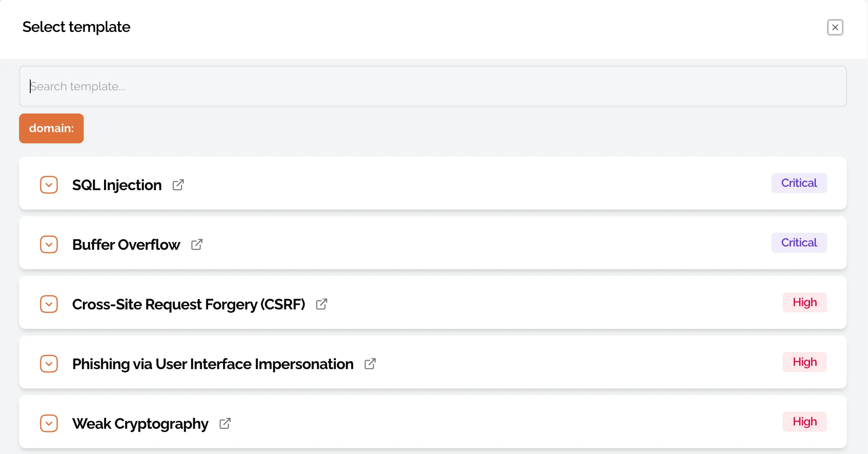The image size is (868, 454).
Task: Expand the Weak Cryptography template
Action: point(49,423)
